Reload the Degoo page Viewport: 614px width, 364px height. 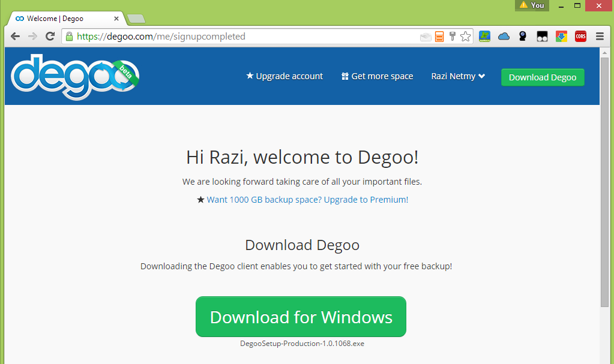(x=50, y=37)
